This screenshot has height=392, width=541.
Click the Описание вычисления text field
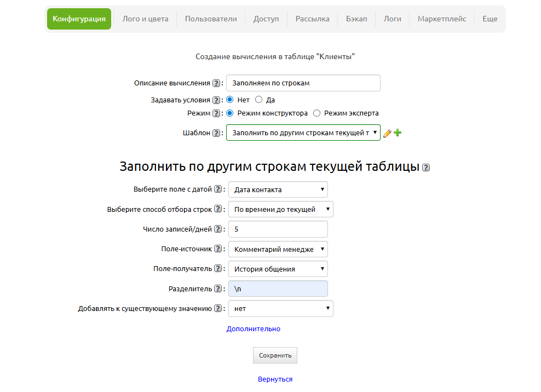[x=303, y=83]
